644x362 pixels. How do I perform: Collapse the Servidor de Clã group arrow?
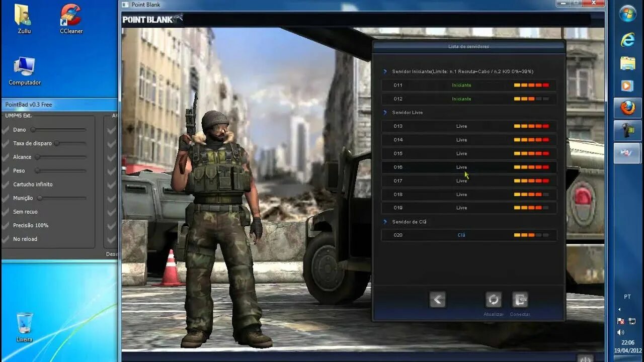[385, 221]
